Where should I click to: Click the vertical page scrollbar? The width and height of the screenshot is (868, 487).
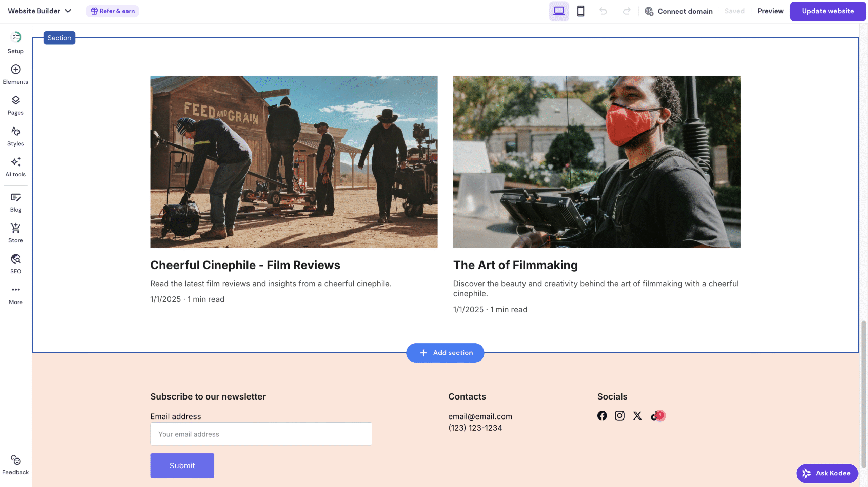(863, 393)
